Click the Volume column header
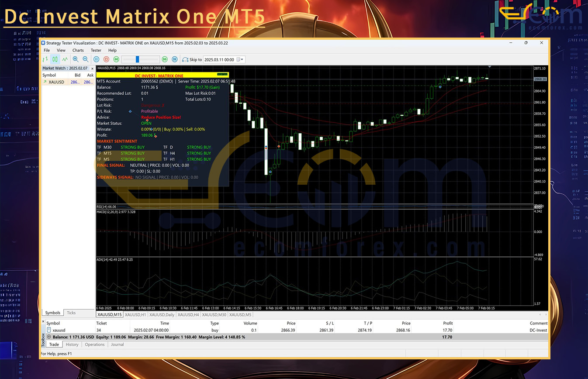588x379 pixels. click(x=250, y=324)
